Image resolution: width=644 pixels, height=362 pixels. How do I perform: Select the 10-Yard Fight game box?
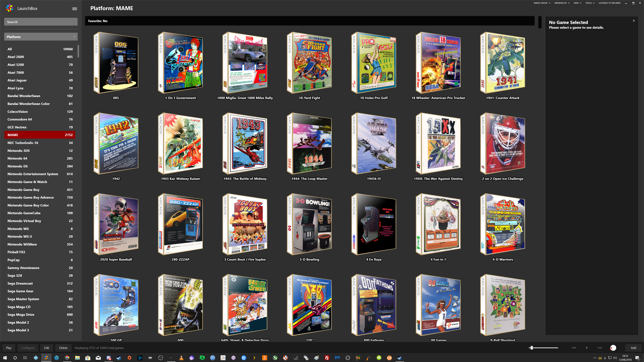[x=309, y=63]
